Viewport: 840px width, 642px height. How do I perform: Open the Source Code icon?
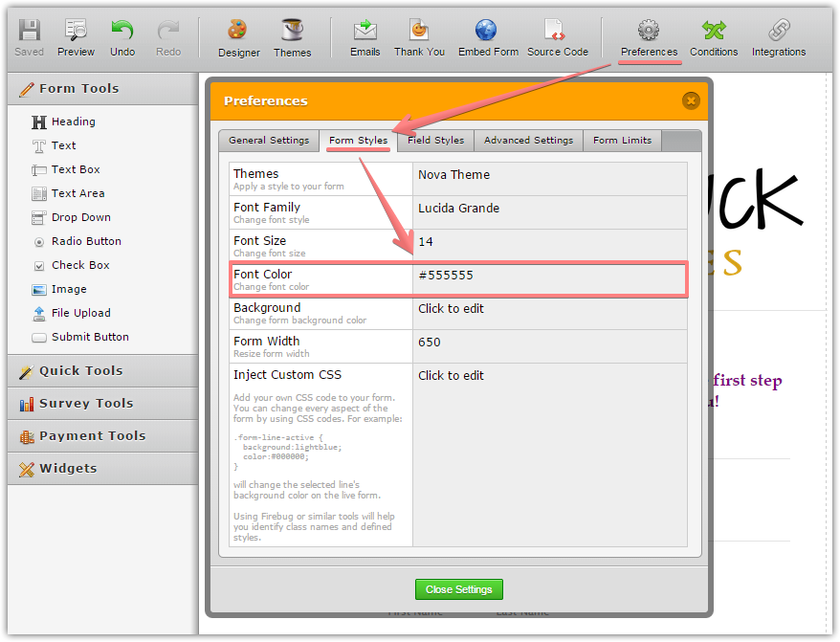[x=557, y=31]
